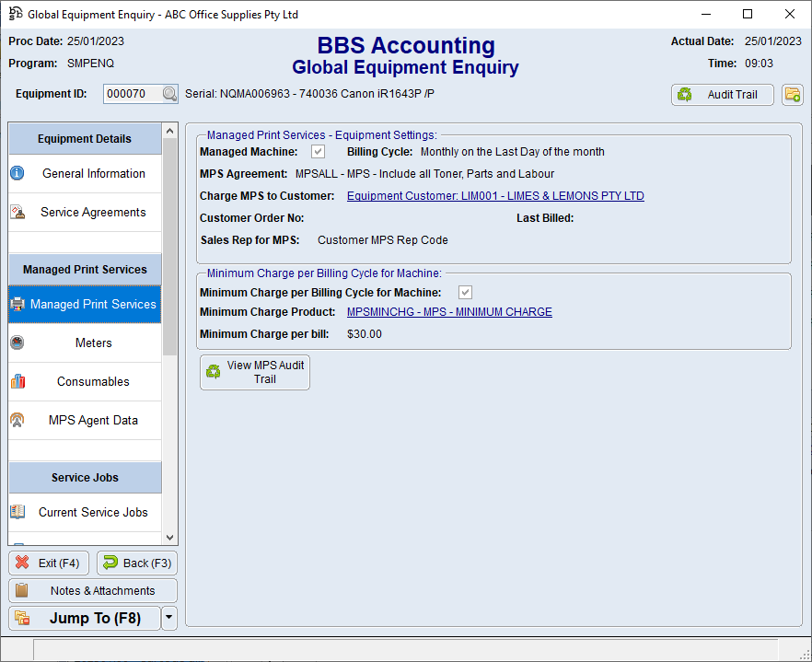Viewport: 812px width, 662px height.
Task: Select Managed Print Services menu item
Action: (x=92, y=305)
